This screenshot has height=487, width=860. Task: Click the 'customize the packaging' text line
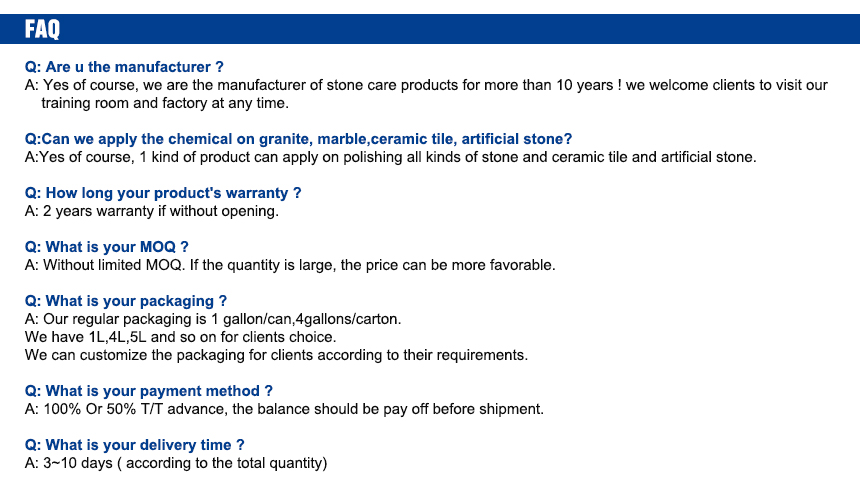coord(276,355)
